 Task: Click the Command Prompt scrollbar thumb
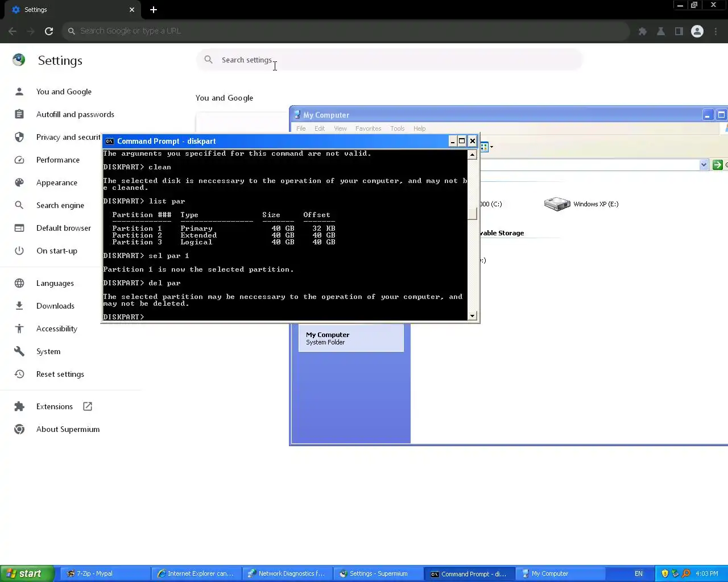472,214
